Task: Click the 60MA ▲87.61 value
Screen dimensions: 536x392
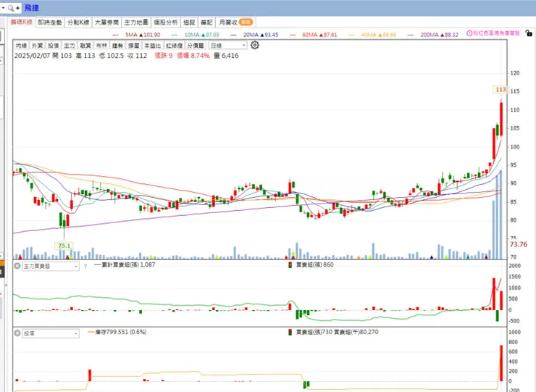Action: [319, 35]
